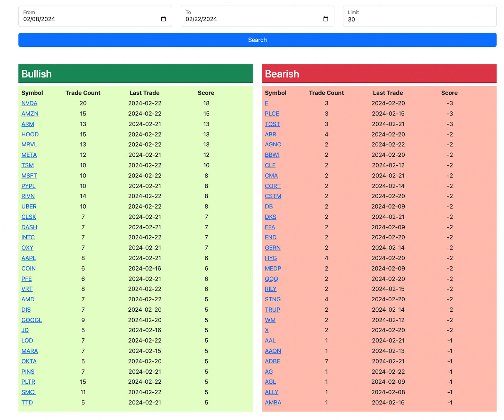The width and height of the screenshot is (504, 420).
Task: Open the CLSK symbol link
Action: (29, 217)
